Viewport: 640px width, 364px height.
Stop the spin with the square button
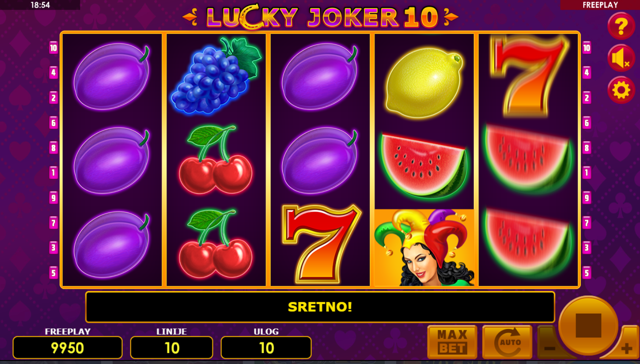(588, 326)
